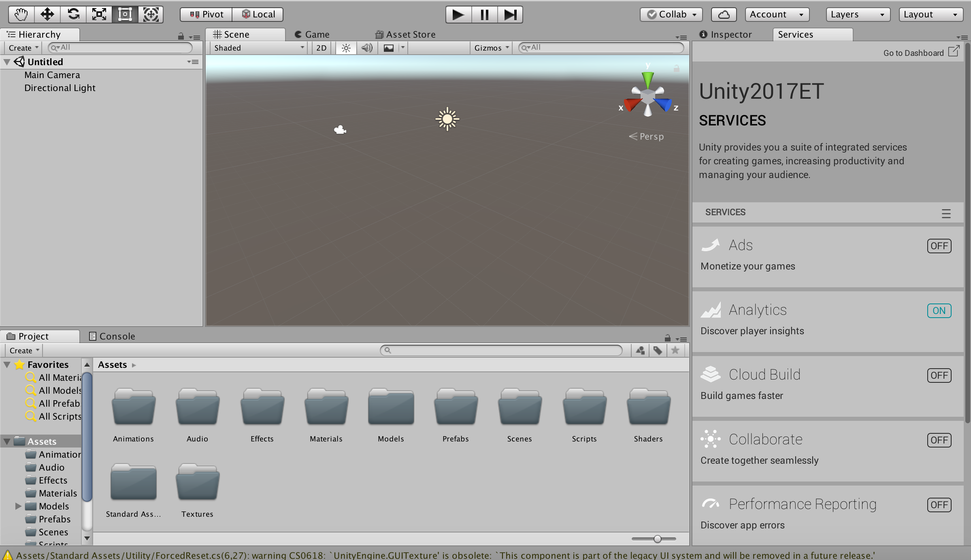Collapse the Untitled scene in Hierarchy
The image size is (971, 560).
pos(7,62)
